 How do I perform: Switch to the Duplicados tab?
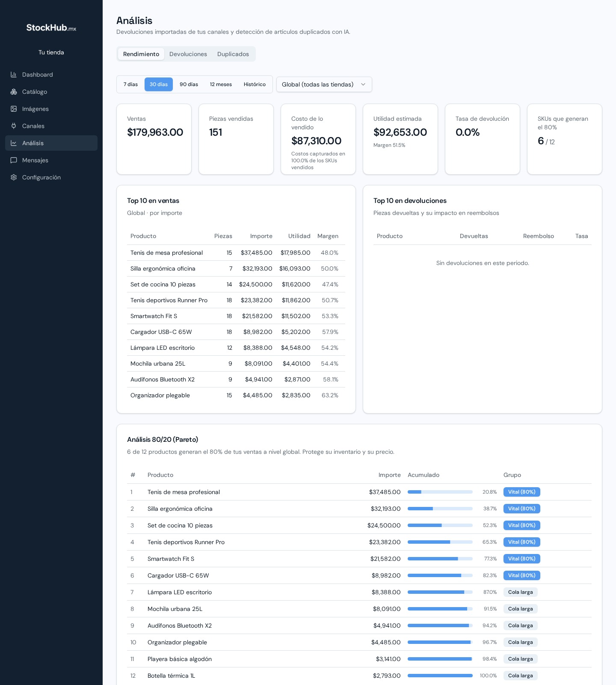click(x=233, y=54)
